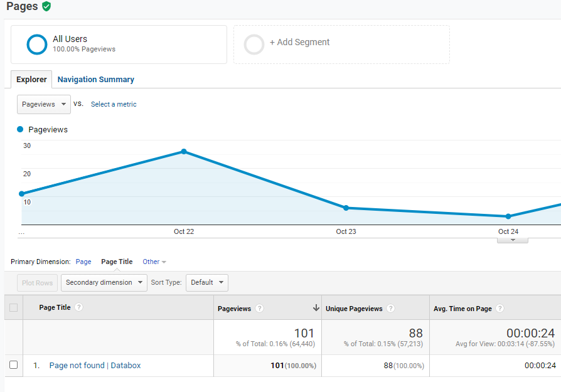Screen dimensions: 561x392
Task: Click the Oct 22 data point on chart
Action: 184,152
